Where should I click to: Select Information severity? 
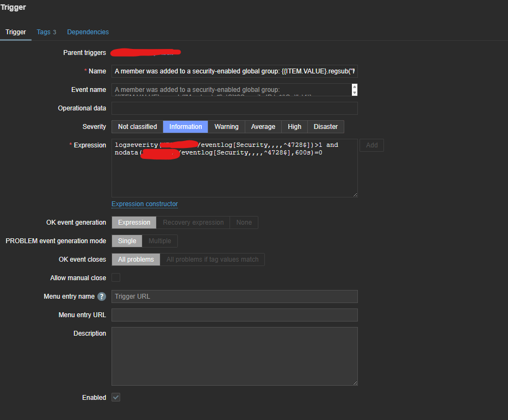pyautogui.click(x=185, y=127)
